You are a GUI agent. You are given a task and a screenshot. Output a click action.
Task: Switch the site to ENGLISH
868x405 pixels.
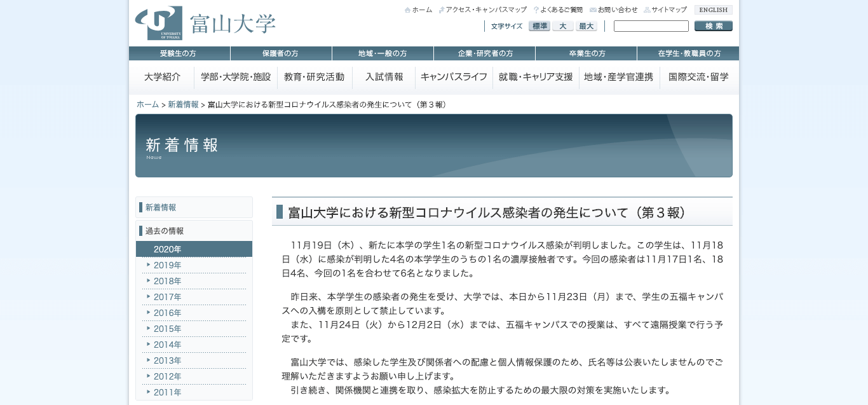point(713,10)
